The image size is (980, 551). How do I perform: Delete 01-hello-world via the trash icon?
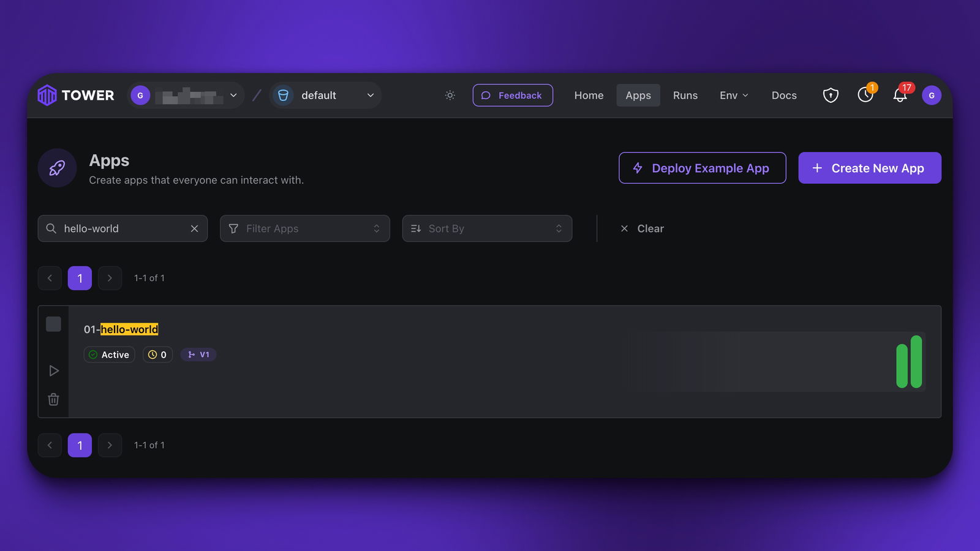[53, 399]
